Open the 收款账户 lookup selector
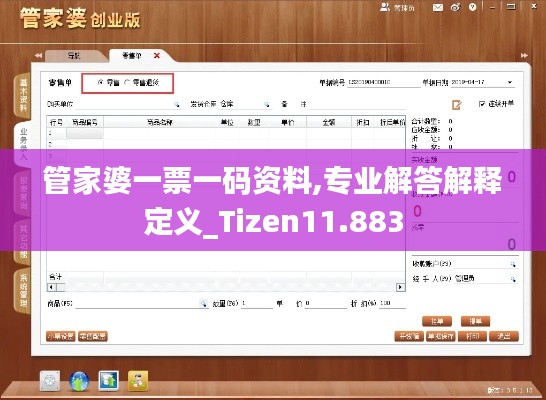The image size is (546, 400). [x=513, y=264]
